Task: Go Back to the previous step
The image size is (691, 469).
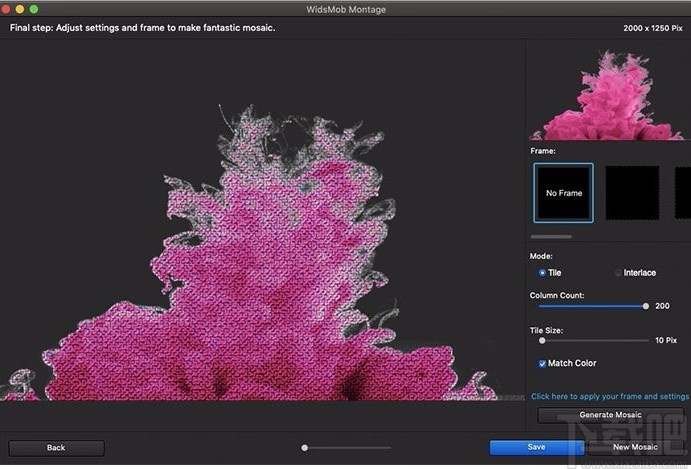Action: point(56,448)
